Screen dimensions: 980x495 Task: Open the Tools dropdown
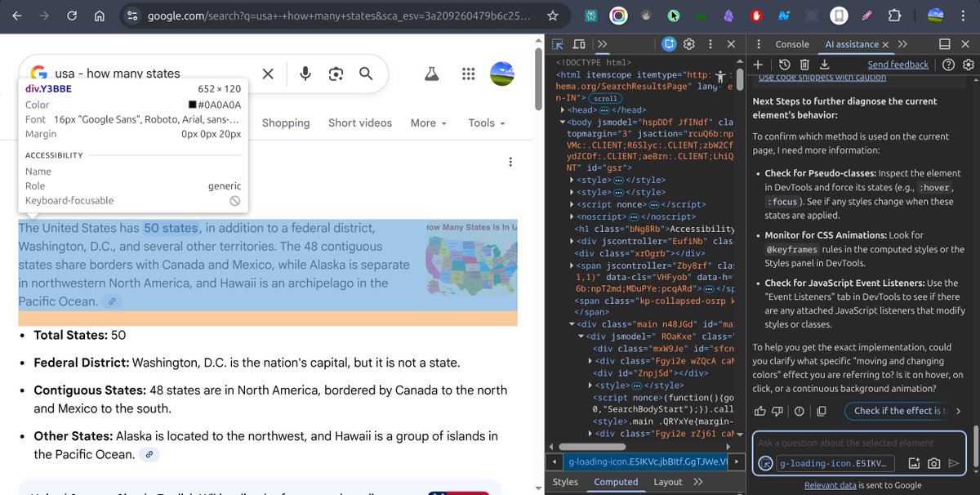(x=487, y=123)
